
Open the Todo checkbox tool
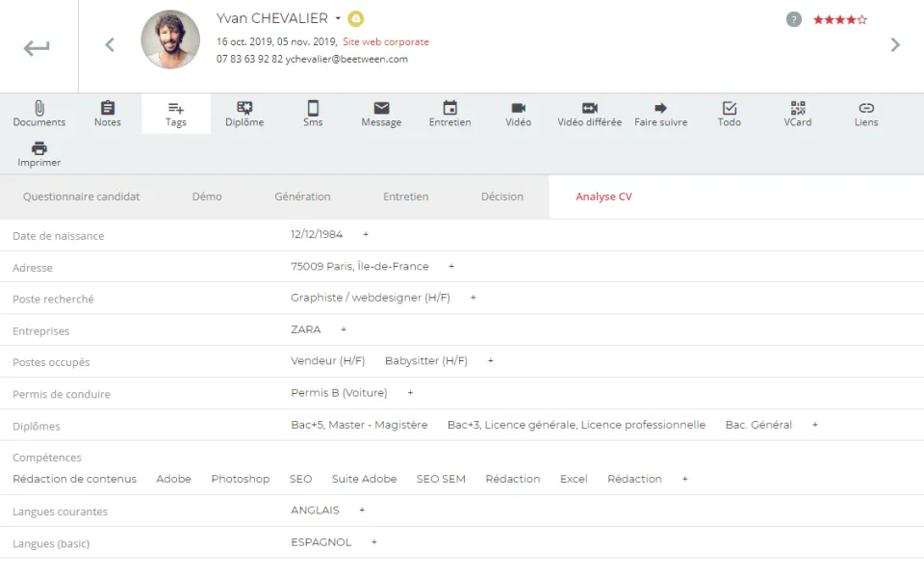(x=729, y=114)
